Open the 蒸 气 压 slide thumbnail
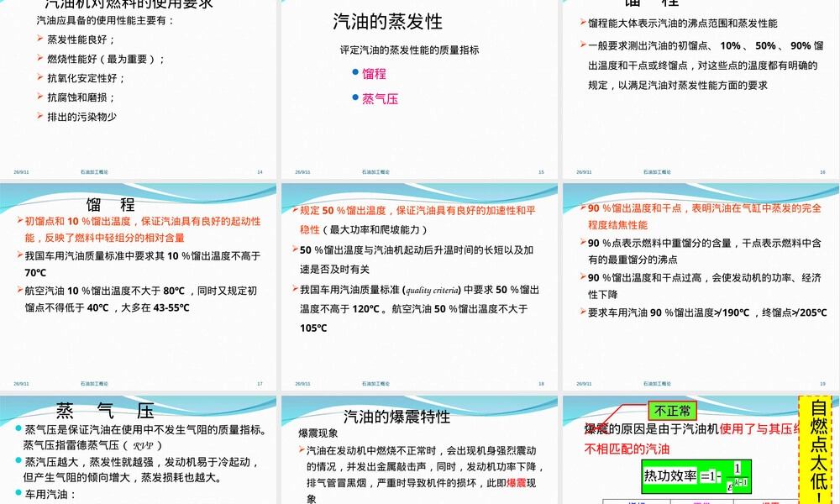Viewport: 840px width, 504px height. pyautogui.click(x=139, y=449)
